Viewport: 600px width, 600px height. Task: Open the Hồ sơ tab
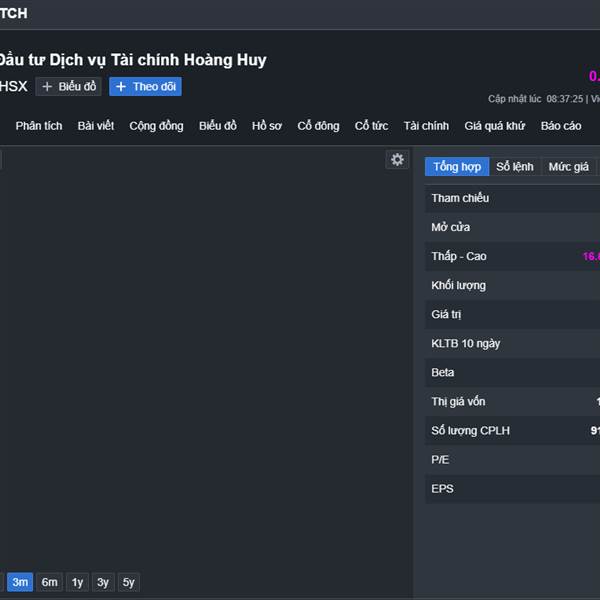pyautogui.click(x=267, y=126)
